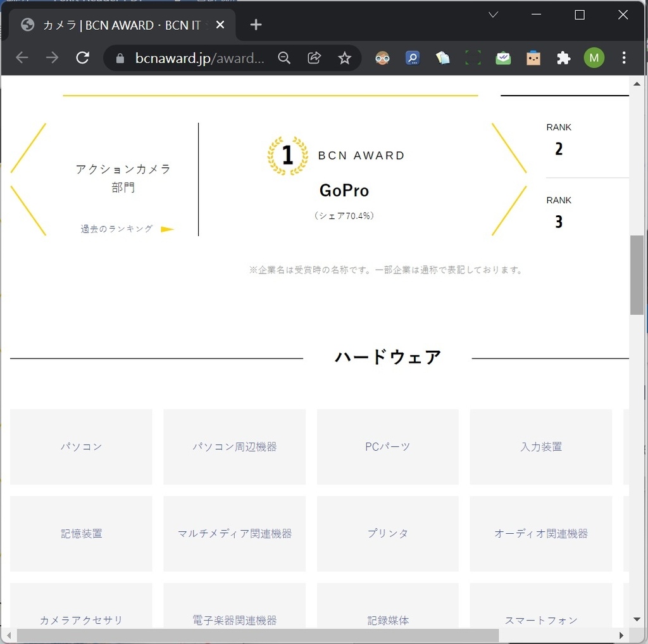Screen dimensions: 648x644
Task: Open the tab search chevron
Action: (x=493, y=15)
